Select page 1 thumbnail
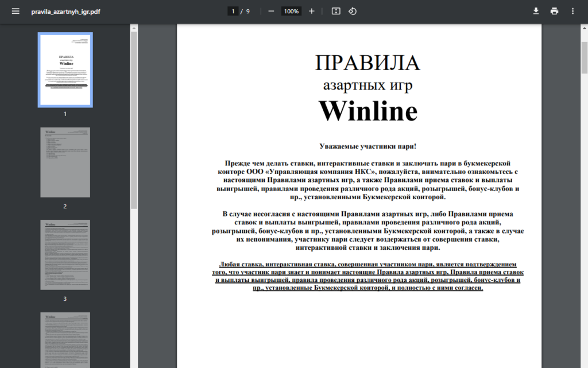Viewport: 588px width, 368px height. pyautogui.click(x=65, y=70)
